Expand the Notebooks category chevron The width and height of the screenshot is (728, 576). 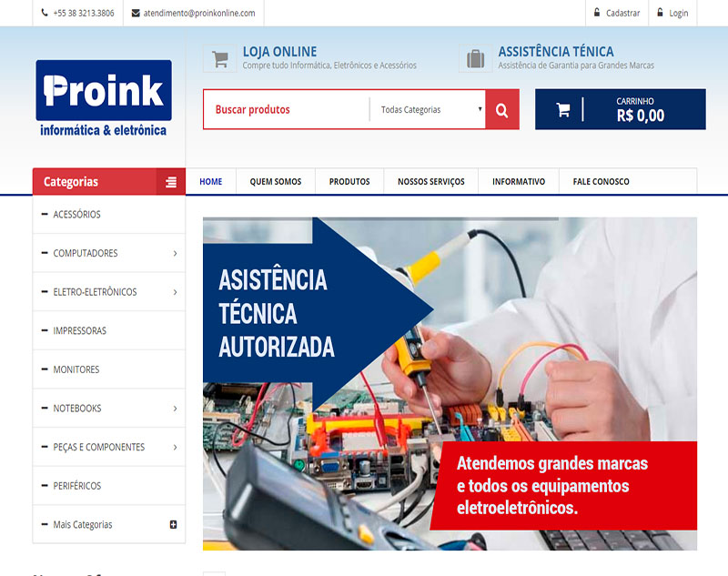point(175,409)
